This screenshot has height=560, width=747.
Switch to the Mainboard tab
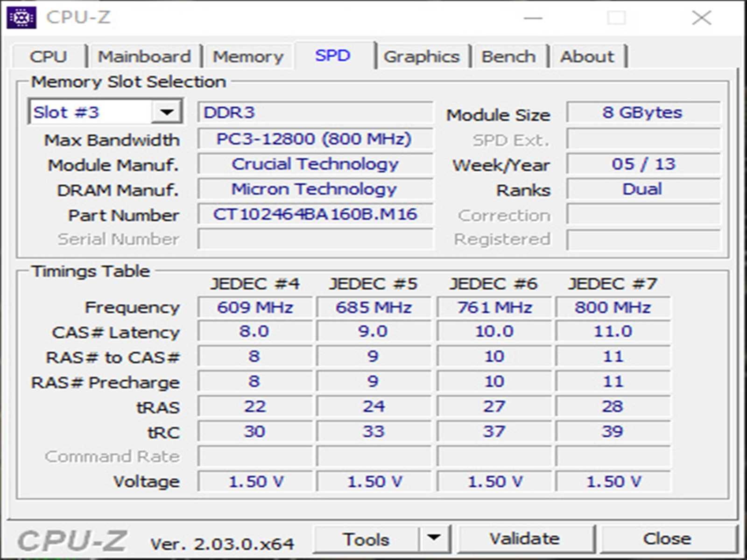pos(145,56)
